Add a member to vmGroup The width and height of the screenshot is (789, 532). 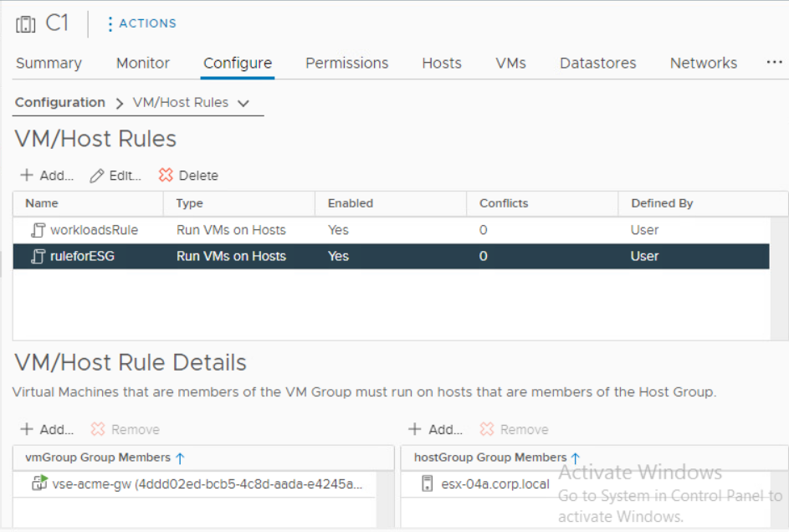pos(47,429)
